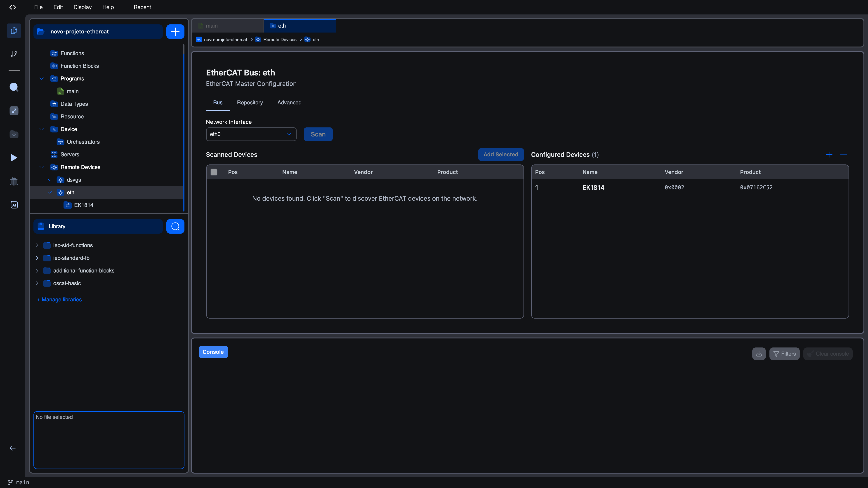Open the File menu
Image resolution: width=868 pixels, height=488 pixels.
(38, 7)
